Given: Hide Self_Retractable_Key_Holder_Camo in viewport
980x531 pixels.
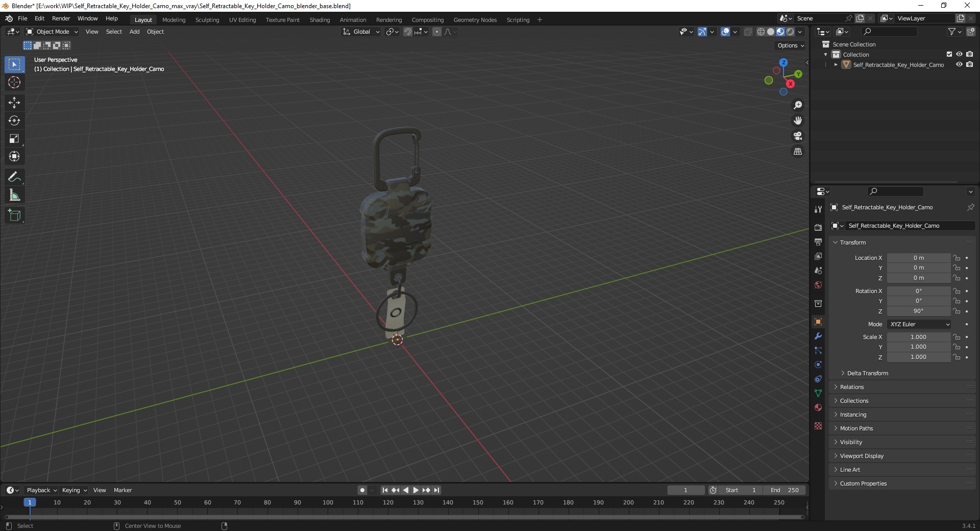Looking at the screenshot, I should tap(959, 65).
